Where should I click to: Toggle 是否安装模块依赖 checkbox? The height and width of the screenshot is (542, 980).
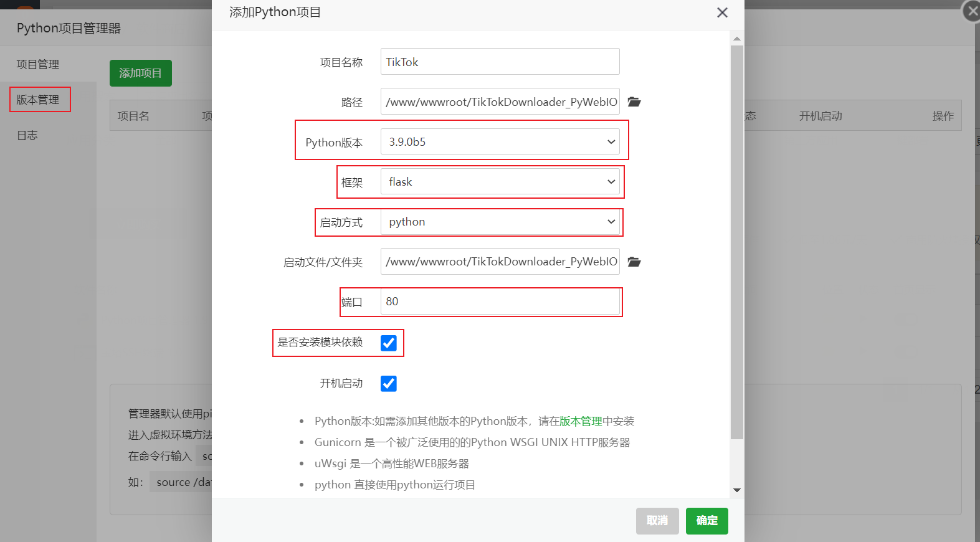click(x=388, y=343)
